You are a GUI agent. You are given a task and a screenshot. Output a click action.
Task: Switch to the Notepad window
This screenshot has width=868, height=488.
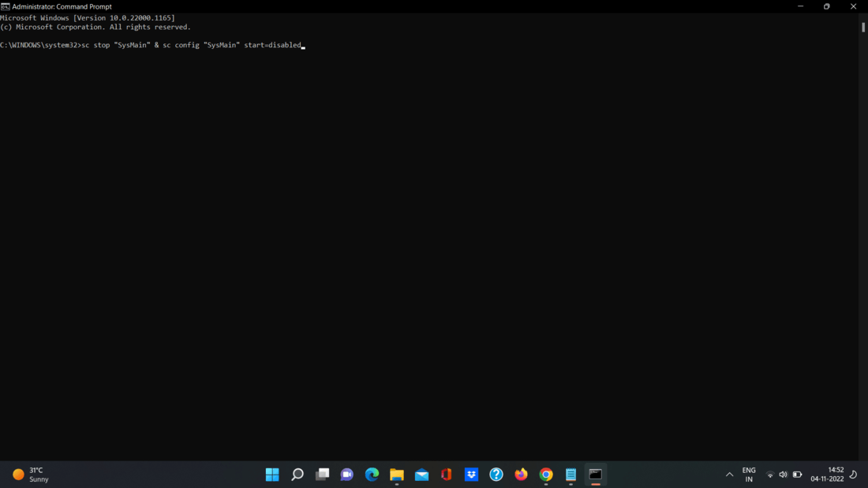pyautogui.click(x=571, y=474)
